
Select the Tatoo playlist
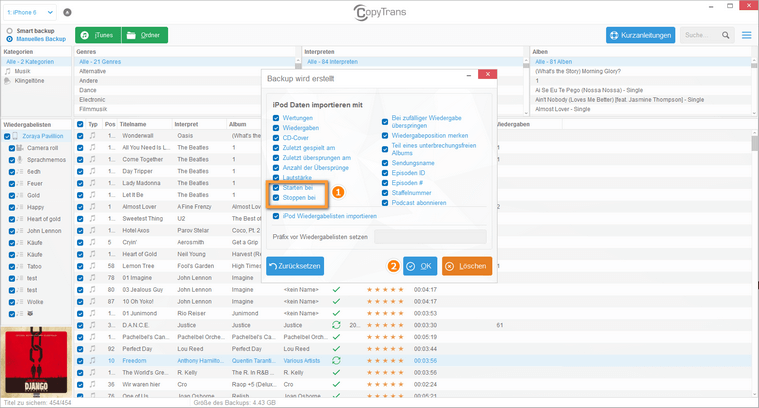[34, 267]
